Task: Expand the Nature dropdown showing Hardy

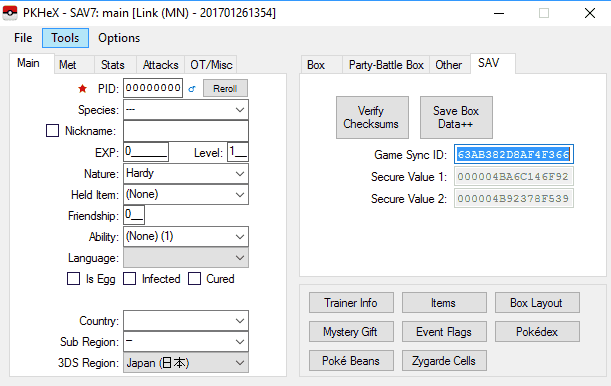Action: tap(186, 173)
